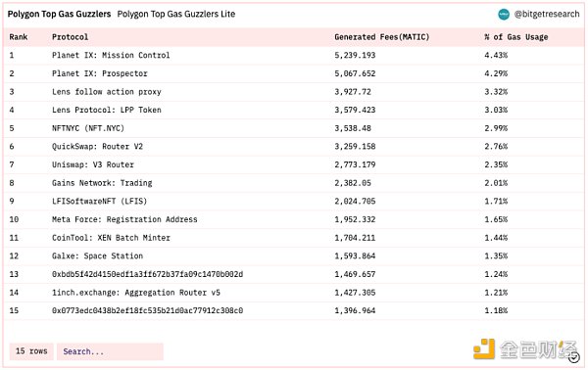Sort by the % of Gas Usage header
Screen dimensions: 588x370
(x=516, y=37)
